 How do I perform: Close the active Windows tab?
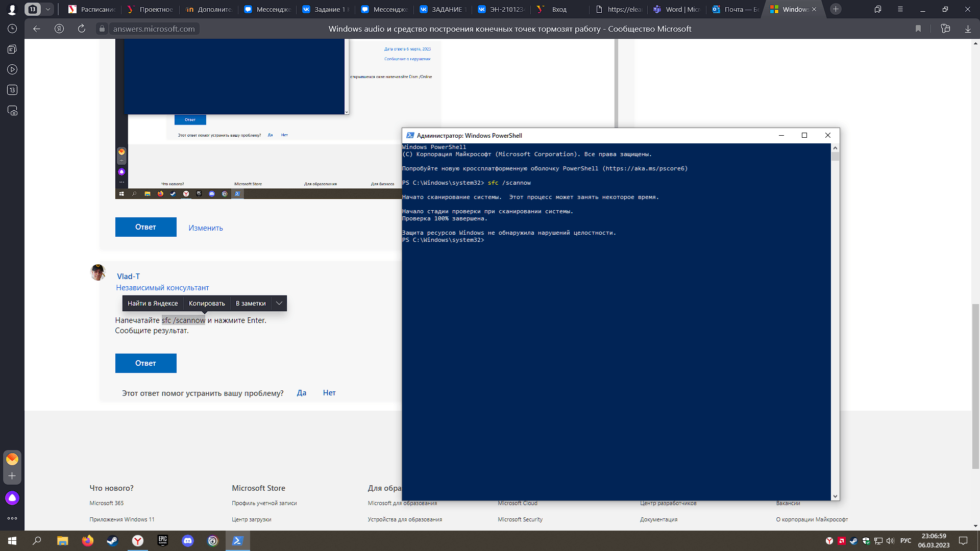[x=814, y=9]
